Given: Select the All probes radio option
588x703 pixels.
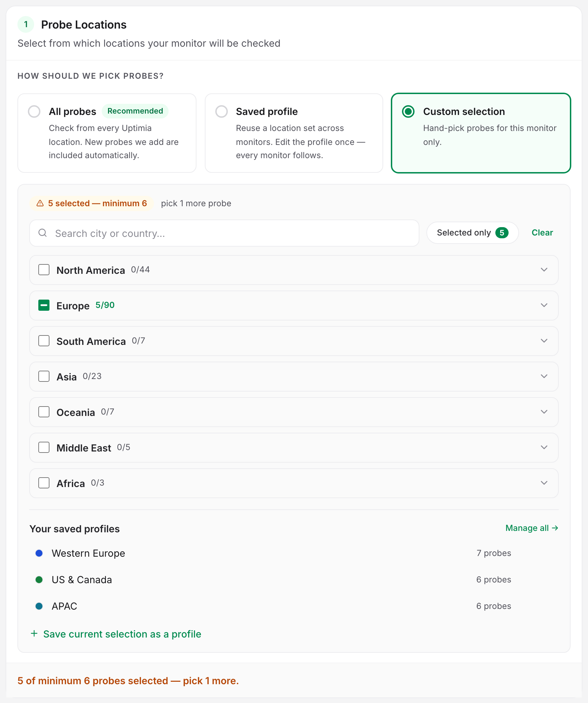Looking at the screenshot, I should point(34,111).
